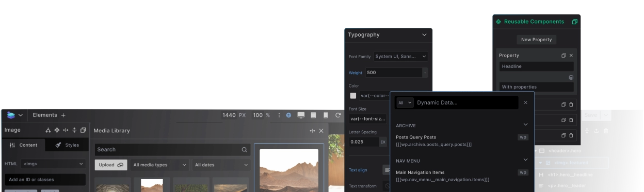The width and height of the screenshot is (644, 192).
Task: Click the component diamond icon in Image panel
Action: (x=56, y=131)
